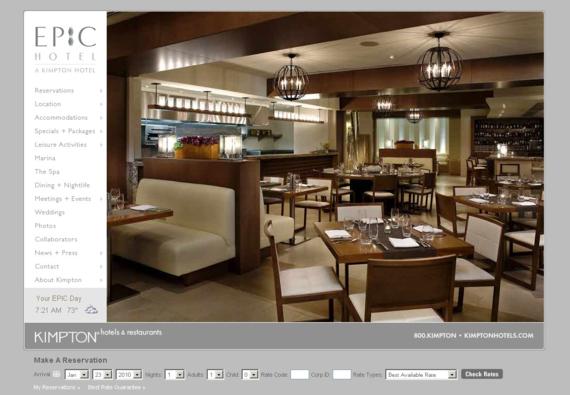Screen dimensions: 570x395
Task: Click the Your EPIC Day text
Action: tap(59, 298)
